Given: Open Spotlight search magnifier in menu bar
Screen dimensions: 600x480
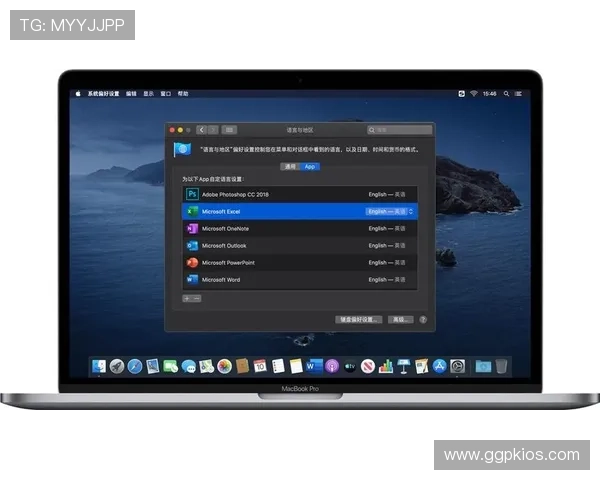Looking at the screenshot, I should tap(506, 93).
